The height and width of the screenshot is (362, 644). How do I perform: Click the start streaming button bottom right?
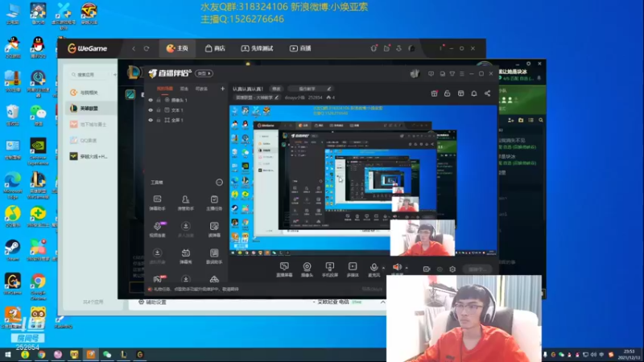pyautogui.click(x=477, y=269)
